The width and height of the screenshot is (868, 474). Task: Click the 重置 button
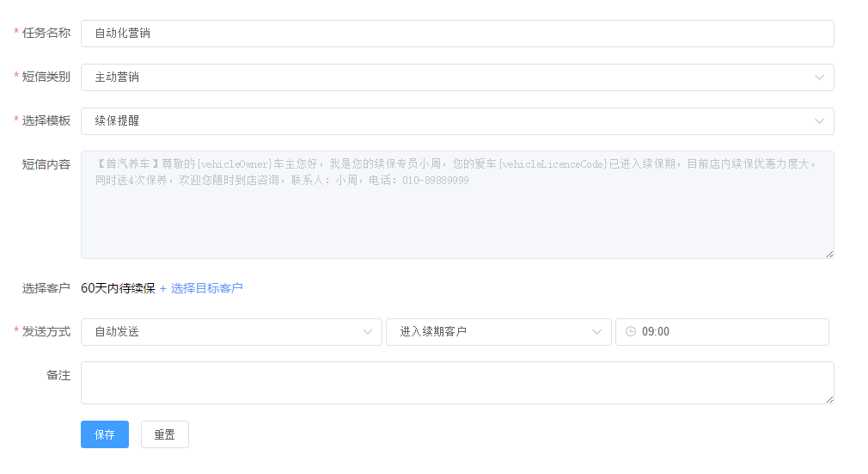click(x=165, y=434)
